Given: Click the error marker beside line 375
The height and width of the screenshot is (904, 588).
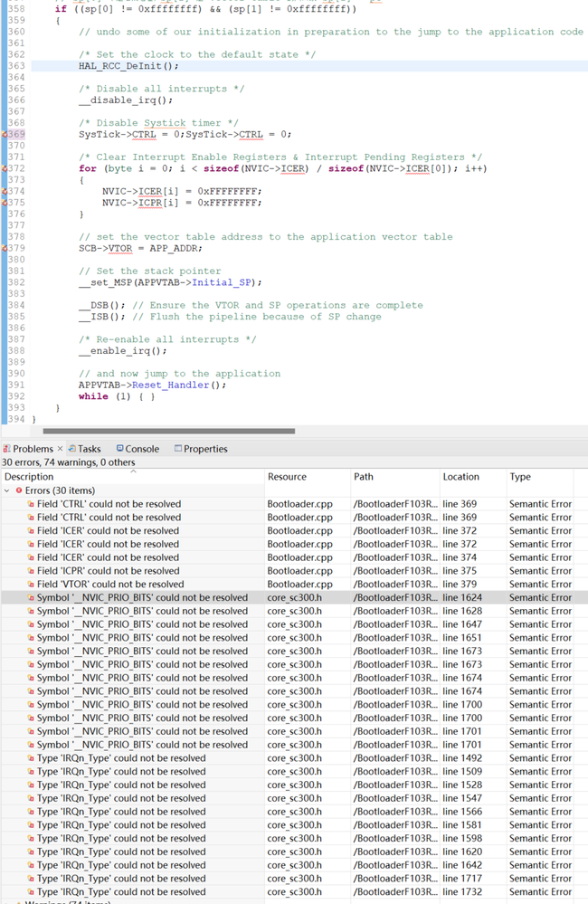Looking at the screenshot, I should (5, 203).
